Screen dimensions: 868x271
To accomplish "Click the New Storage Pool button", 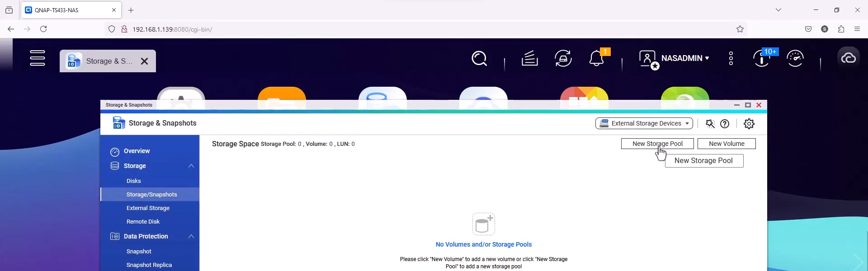I will click(x=657, y=144).
